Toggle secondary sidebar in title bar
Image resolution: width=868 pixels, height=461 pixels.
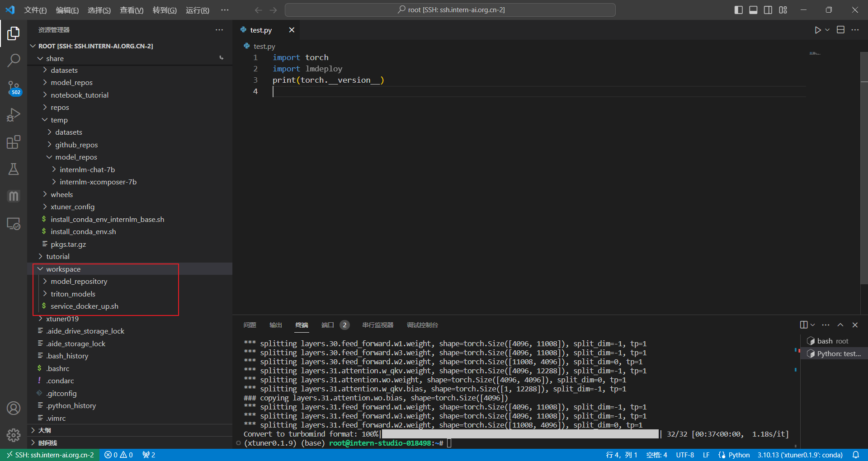click(768, 10)
